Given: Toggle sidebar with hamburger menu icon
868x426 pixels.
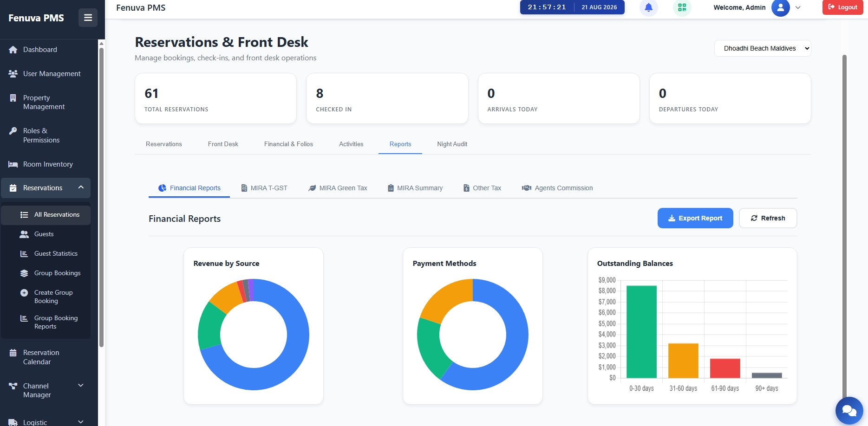Looking at the screenshot, I should click(x=88, y=18).
